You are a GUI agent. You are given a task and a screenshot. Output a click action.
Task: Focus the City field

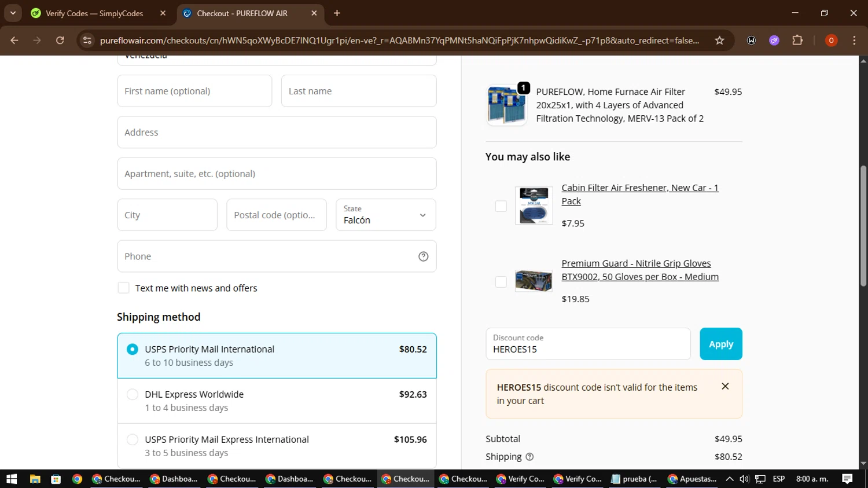(x=167, y=215)
